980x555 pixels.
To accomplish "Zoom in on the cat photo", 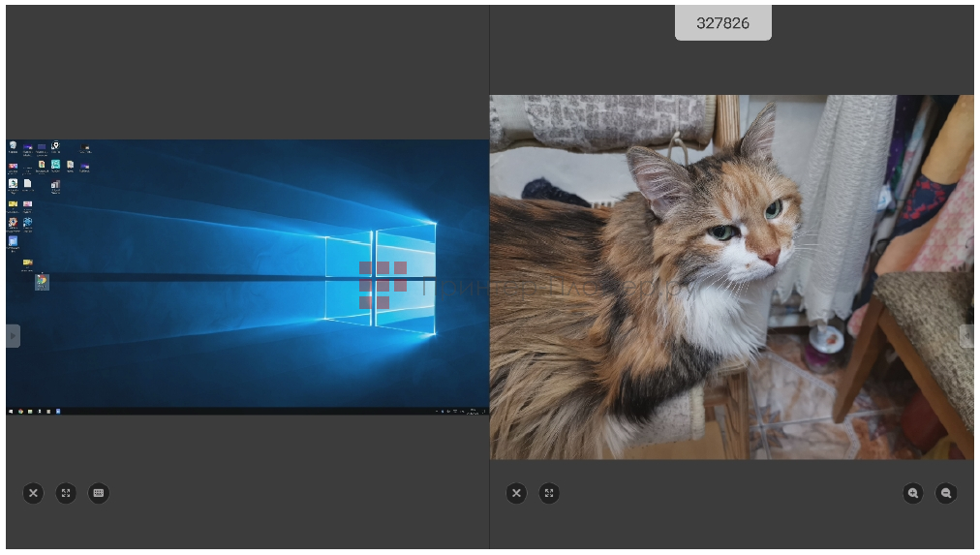I will (x=913, y=493).
